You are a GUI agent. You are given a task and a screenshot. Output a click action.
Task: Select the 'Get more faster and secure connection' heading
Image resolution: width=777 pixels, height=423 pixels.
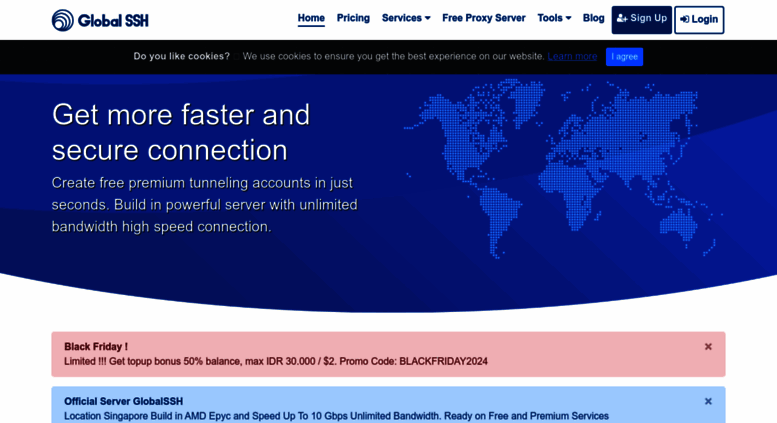coord(181,132)
